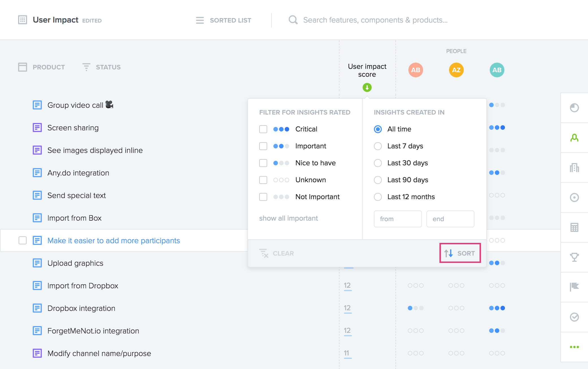This screenshot has height=369, width=588.
Task: Select the teal AB person avatar
Action: pos(497,70)
